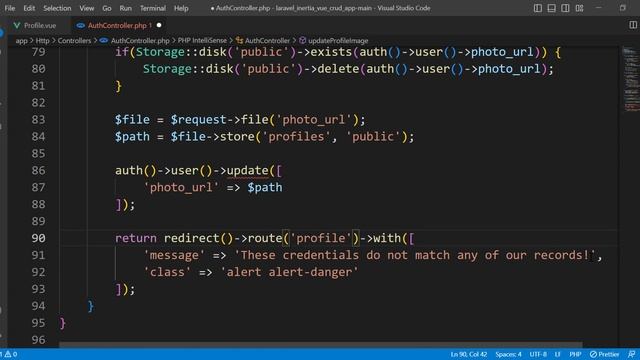The image size is (640, 360).
Task: Click PHP language mode status item
Action: point(575,354)
